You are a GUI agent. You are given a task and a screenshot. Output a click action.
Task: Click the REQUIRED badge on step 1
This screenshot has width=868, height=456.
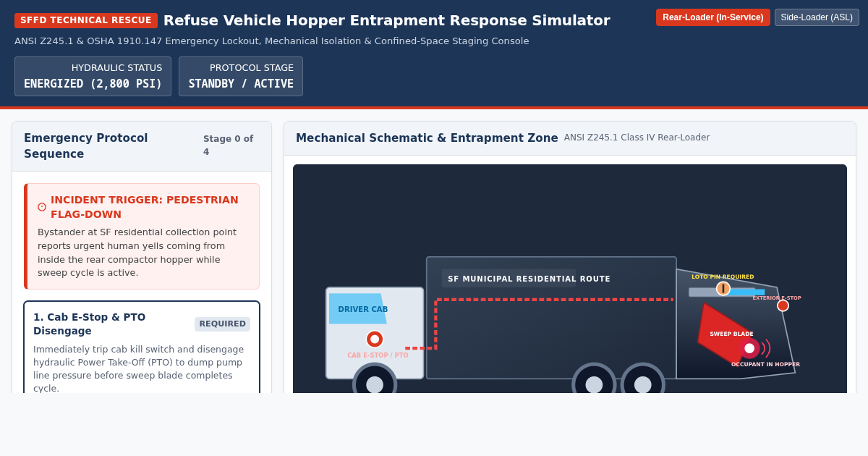[222, 324]
